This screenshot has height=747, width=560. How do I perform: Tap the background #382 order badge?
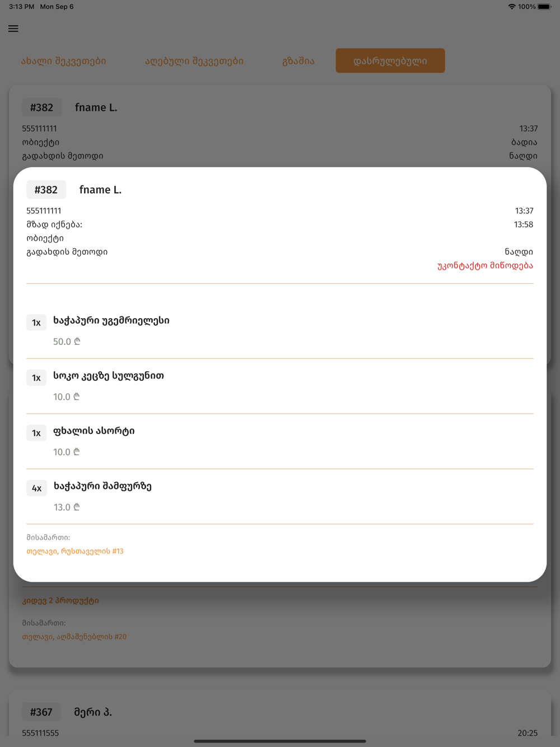[41, 108]
